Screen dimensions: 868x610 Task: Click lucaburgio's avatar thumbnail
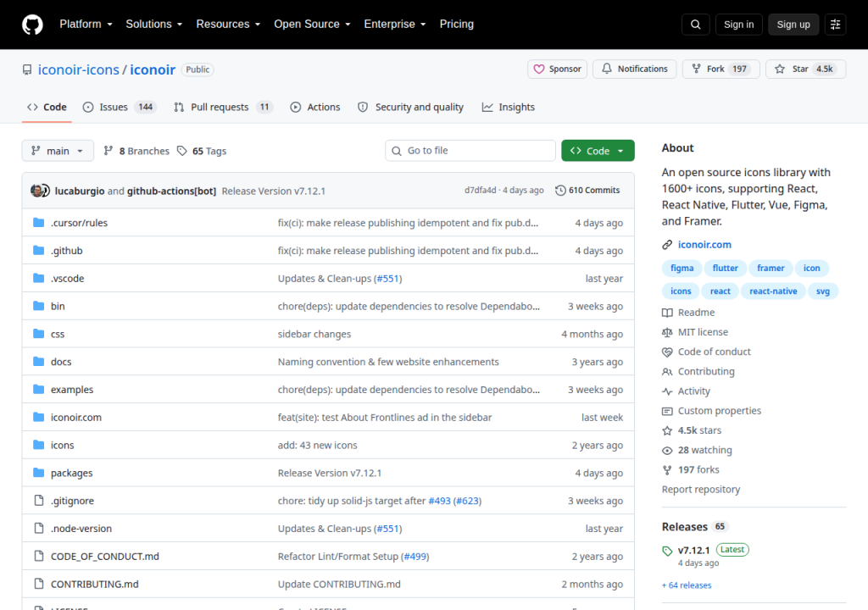click(x=36, y=191)
